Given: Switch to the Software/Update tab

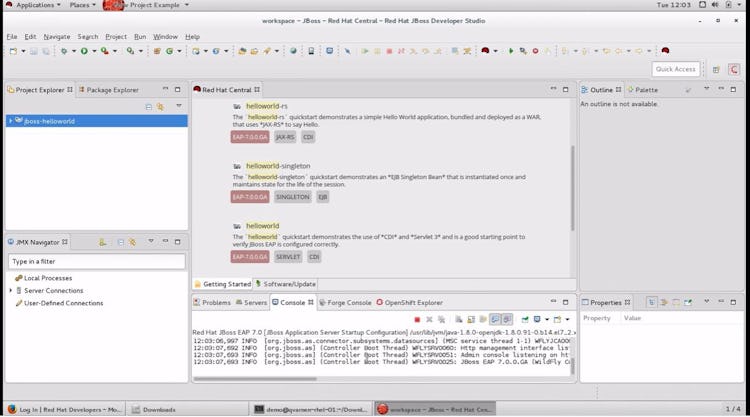Looking at the screenshot, I should point(286,284).
